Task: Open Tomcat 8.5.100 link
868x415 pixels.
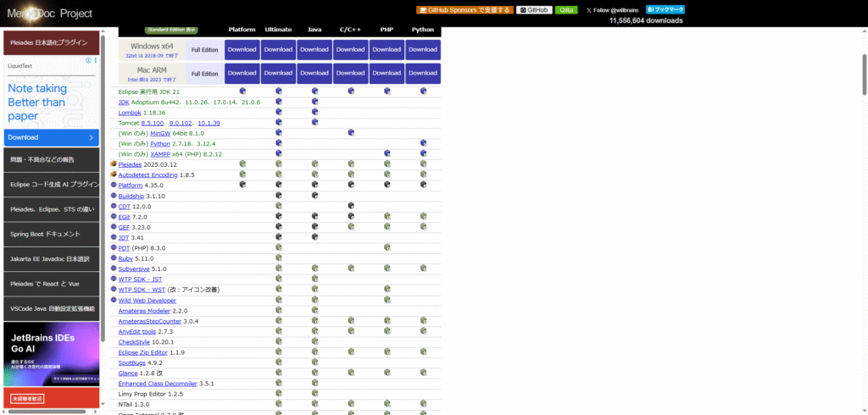Action: coord(153,123)
